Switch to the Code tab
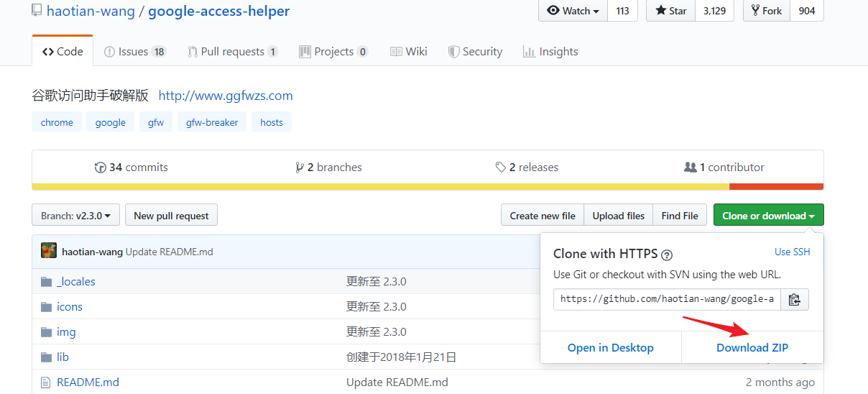 [x=63, y=51]
